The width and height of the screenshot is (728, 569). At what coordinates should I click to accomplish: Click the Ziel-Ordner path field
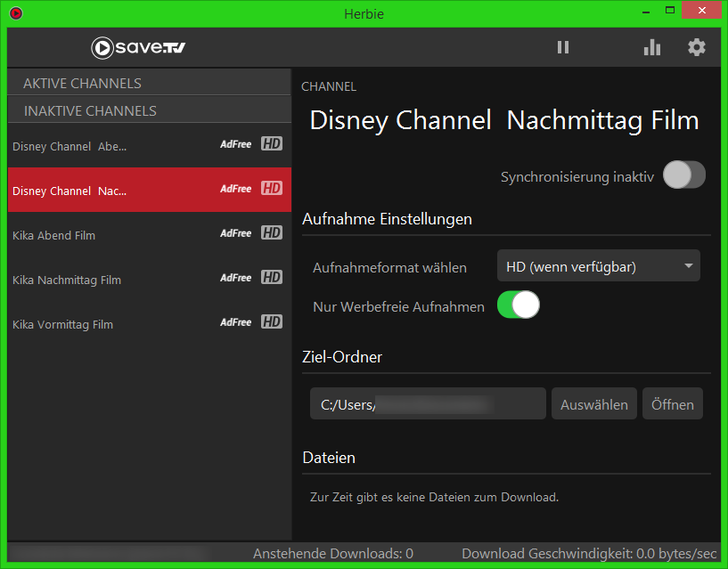428,404
